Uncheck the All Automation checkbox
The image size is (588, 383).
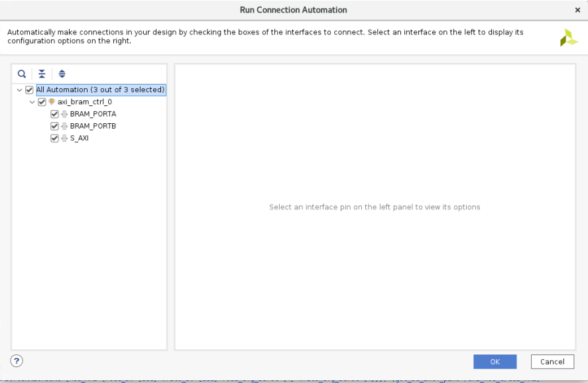point(29,89)
